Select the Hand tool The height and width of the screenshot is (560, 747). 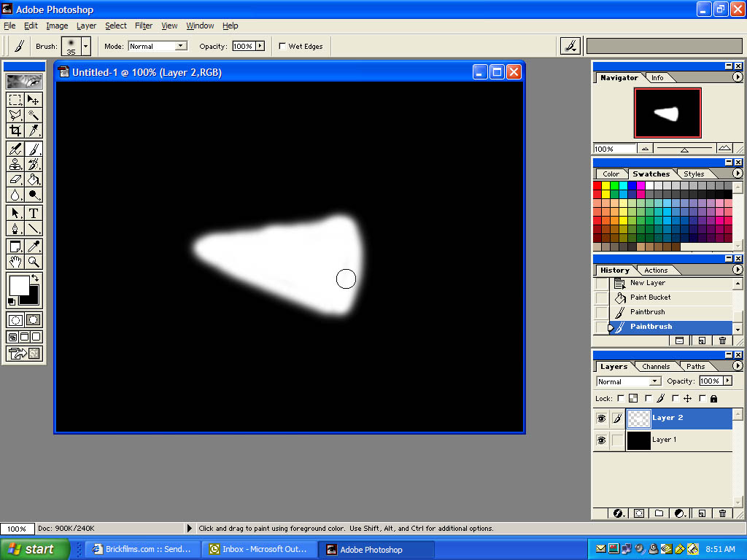(x=15, y=261)
